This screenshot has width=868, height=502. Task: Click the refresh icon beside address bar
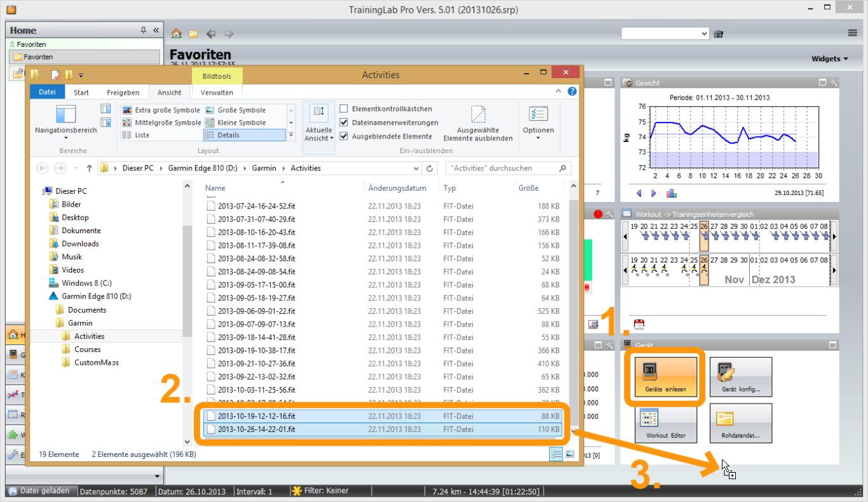(x=430, y=168)
